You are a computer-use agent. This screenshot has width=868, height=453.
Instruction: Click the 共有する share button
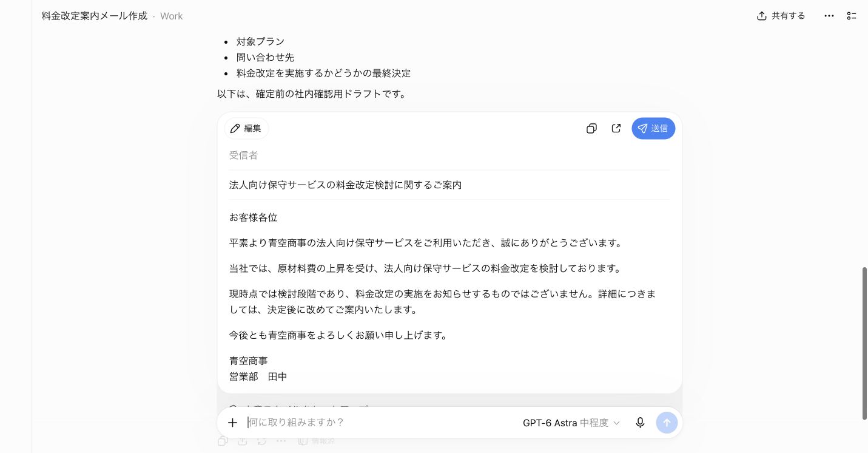pyautogui.click(x=781, y=16)
